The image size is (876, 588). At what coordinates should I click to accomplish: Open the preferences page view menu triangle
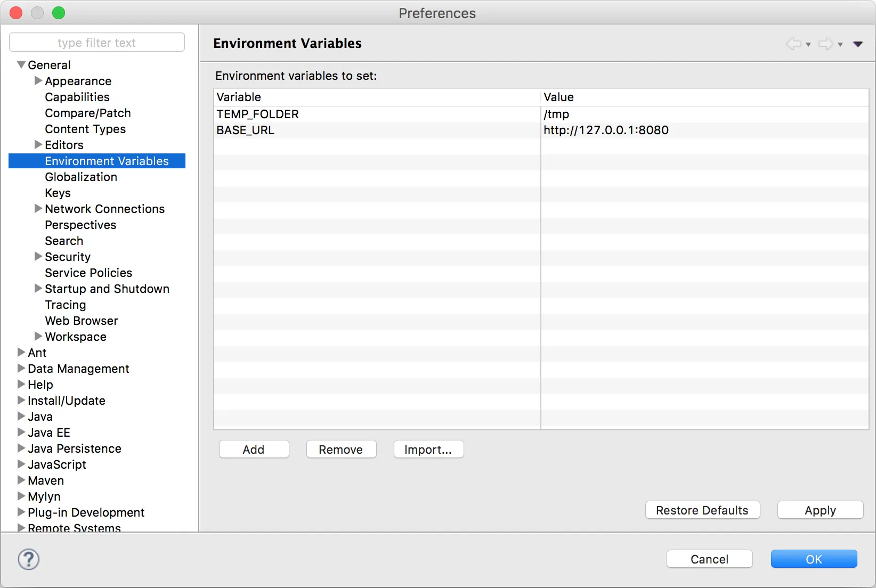click(x=858, y=44)
